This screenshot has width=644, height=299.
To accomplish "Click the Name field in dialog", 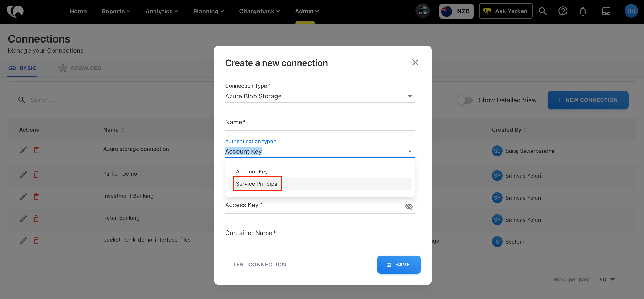I will 320,122.
